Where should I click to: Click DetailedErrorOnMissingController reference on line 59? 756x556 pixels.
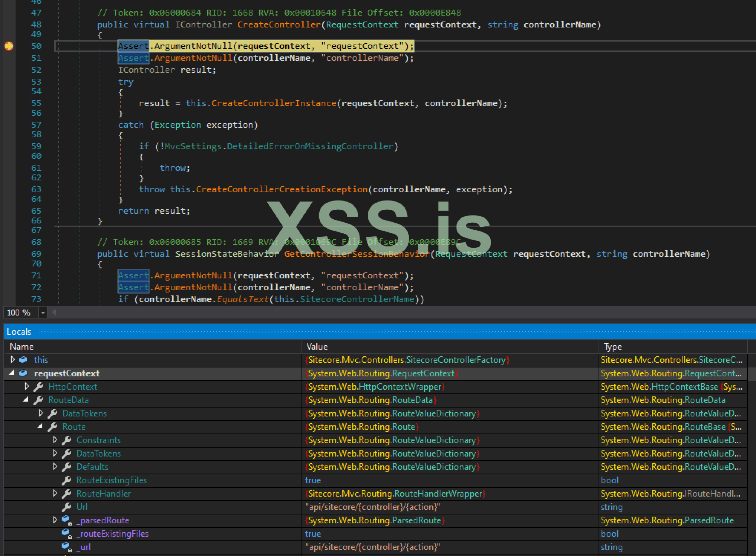(310, 146)
